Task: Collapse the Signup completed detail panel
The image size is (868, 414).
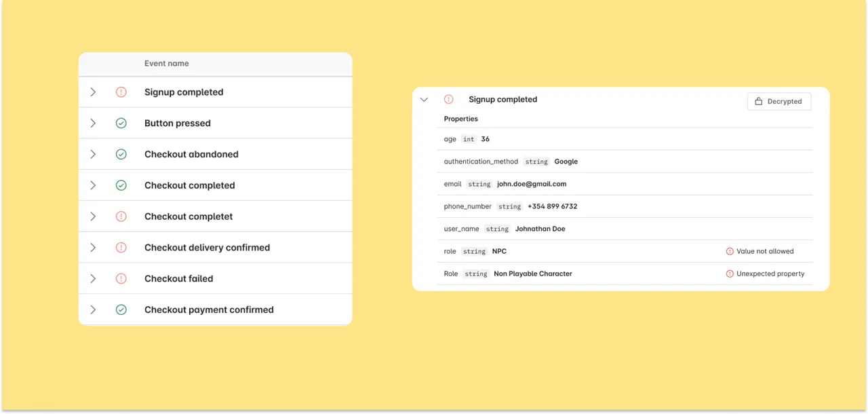Action: coord(424,100)
